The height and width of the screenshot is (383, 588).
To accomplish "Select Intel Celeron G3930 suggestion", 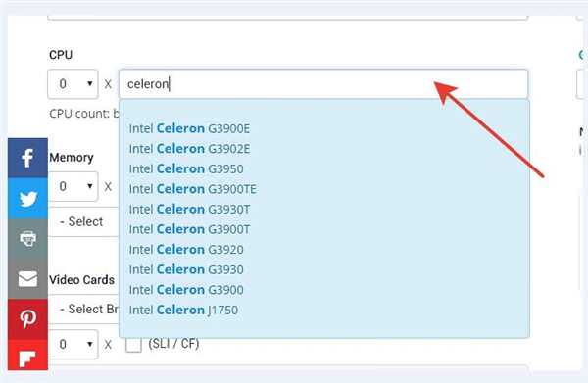I will point(186,269).
